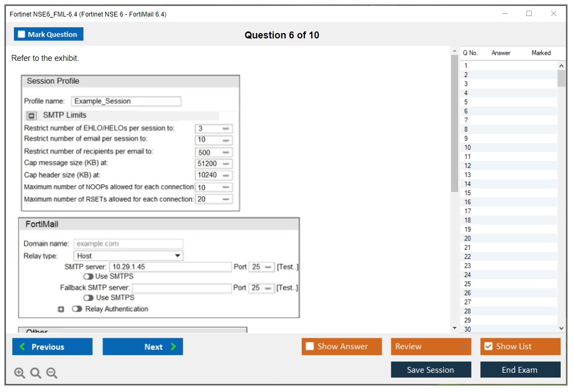Click the zoom reset magnifier icon
Image resolution: width=574 pixels, height=392 pixels.
(x=36, y=373)
